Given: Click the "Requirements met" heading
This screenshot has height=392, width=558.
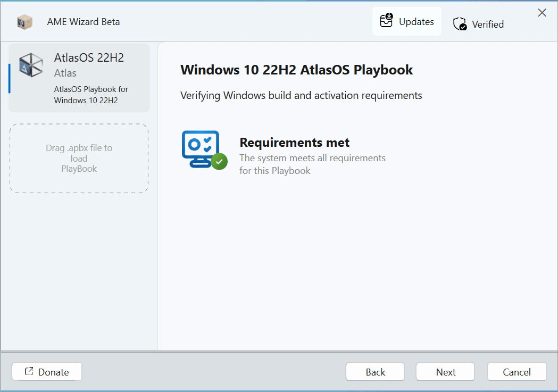Looking at the screenshot, I should pyautogui.click(x=294, y=143).
